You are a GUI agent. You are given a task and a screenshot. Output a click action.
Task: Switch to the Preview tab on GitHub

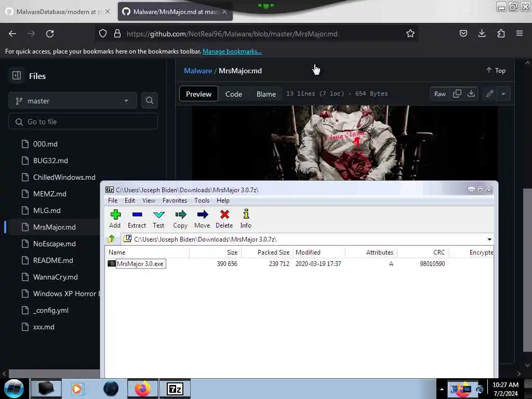point(198,94)
